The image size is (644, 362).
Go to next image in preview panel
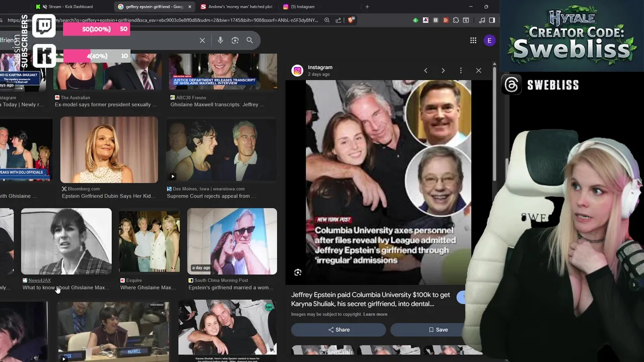443,70
